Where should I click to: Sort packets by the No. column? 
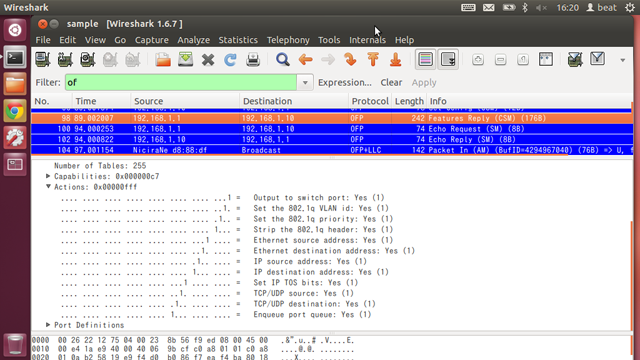[x=51, y=101]
